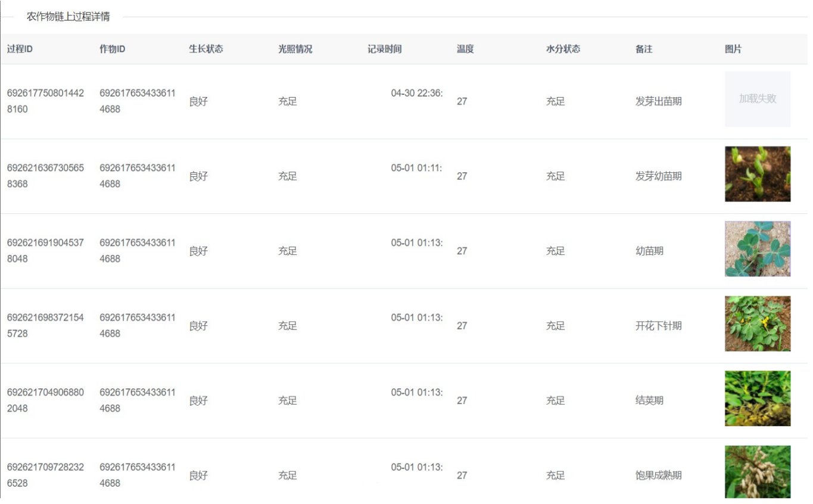Click the 作物ID column header

pos(112,49)
